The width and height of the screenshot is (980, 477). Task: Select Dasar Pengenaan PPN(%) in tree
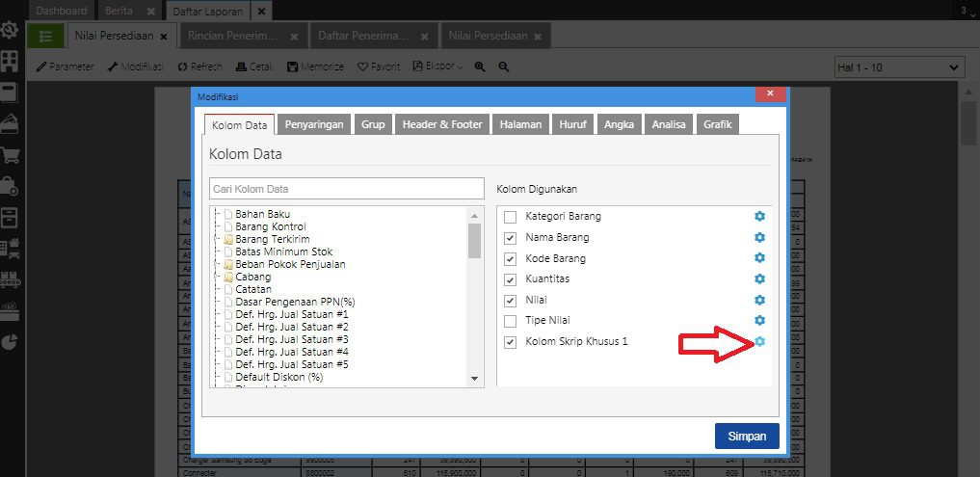295,302
